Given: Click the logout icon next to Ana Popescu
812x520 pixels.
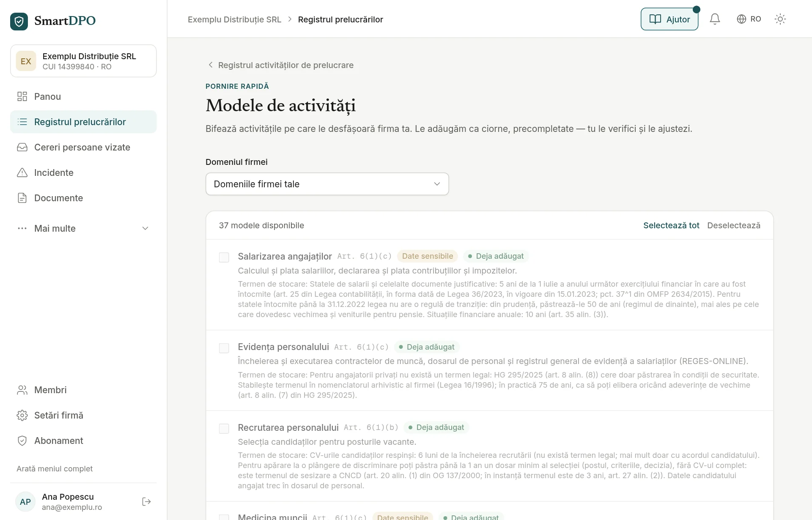Looking at the screenshot, I should [x=146, y=502].
